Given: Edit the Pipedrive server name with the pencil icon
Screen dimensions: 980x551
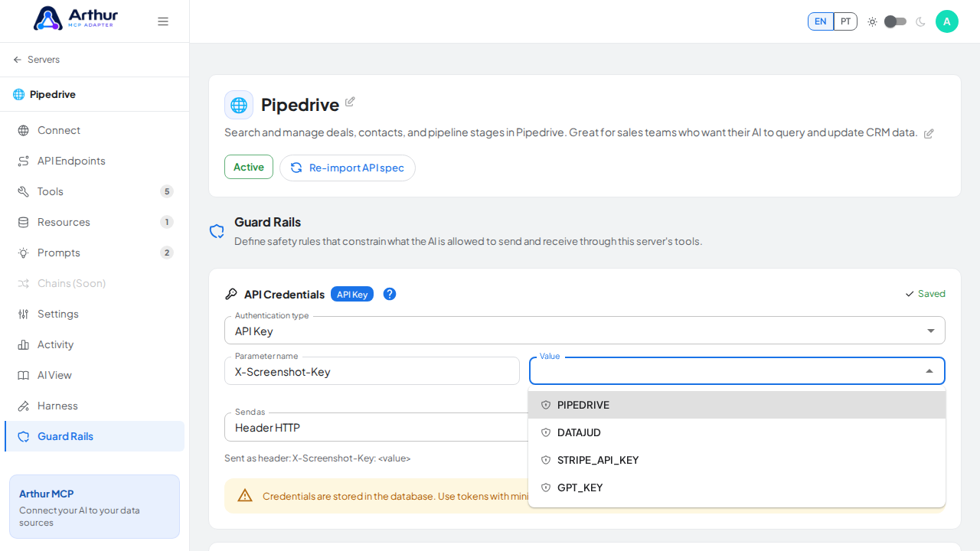Looking at the screenshot, I should 350,102.
